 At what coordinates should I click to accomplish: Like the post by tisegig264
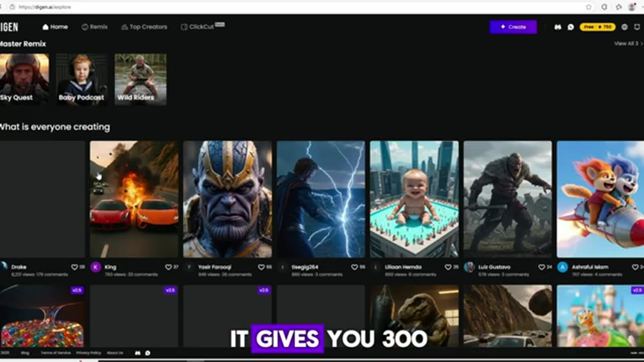tap(355, 267)
